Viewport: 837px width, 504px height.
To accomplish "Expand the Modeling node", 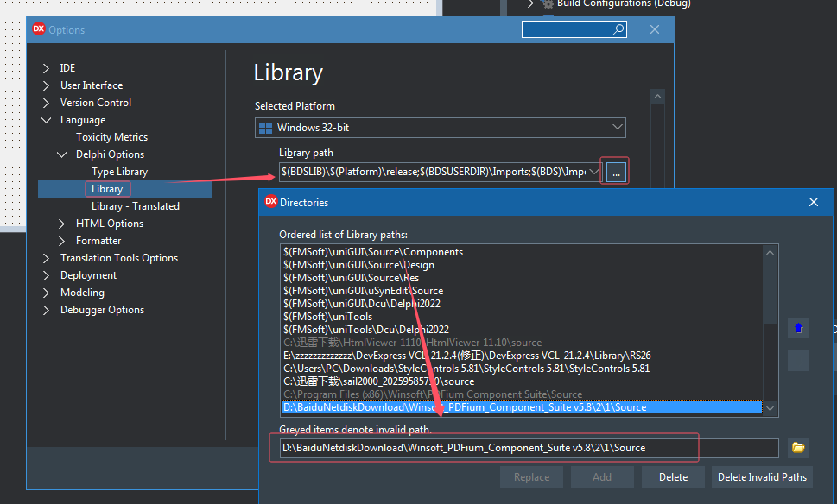I will point(46,293).
